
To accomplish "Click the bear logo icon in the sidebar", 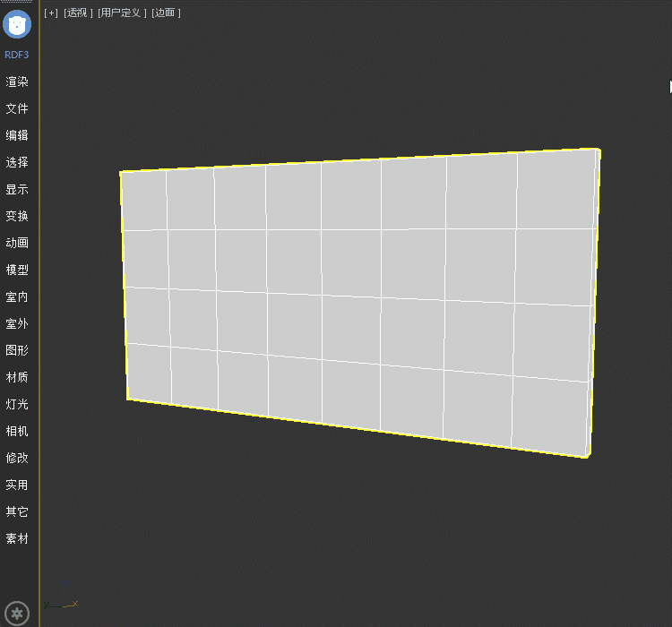I will tap(17, 24).
